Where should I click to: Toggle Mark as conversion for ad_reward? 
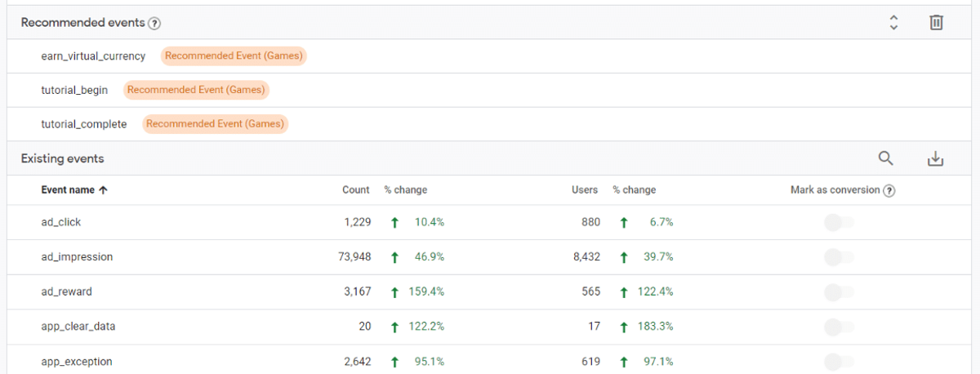839,292
